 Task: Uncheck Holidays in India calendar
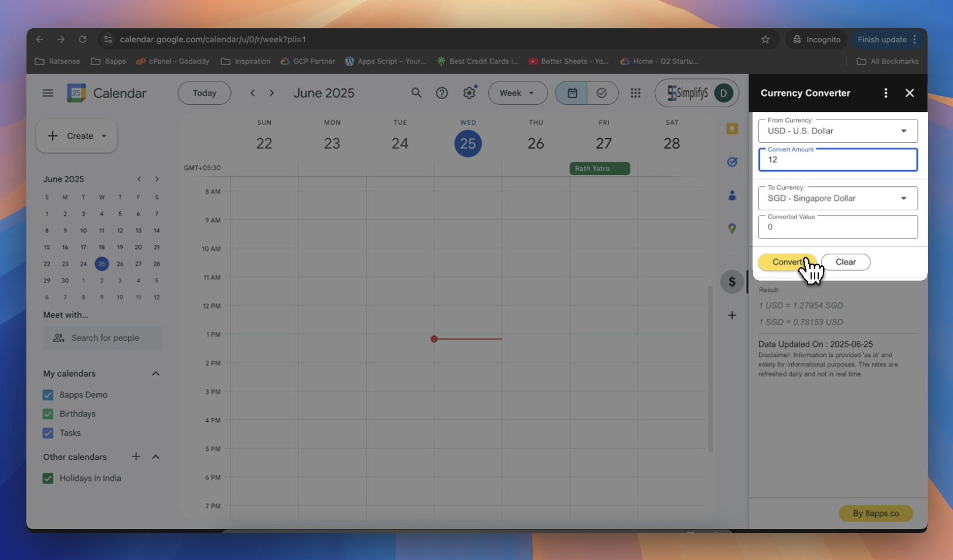coord(47,478)
